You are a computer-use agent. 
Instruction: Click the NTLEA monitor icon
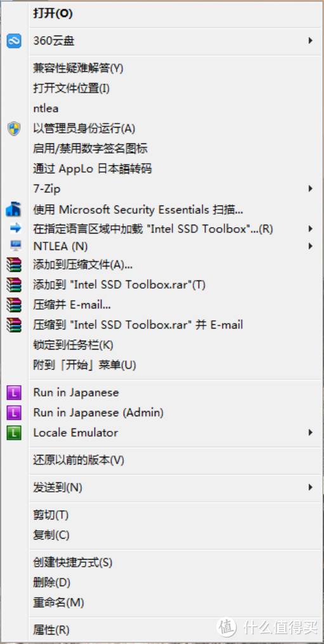pyautogui.click(x=16, y=246)
